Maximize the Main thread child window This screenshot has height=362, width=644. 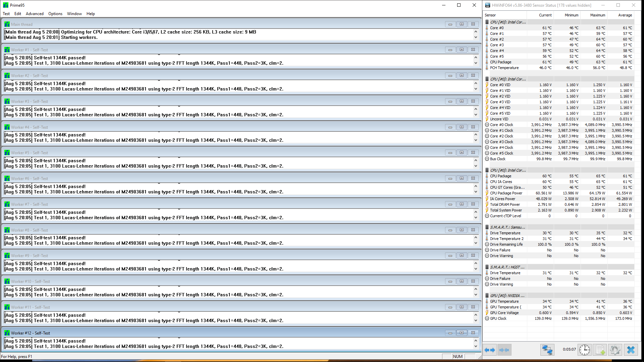coord(462,24)
